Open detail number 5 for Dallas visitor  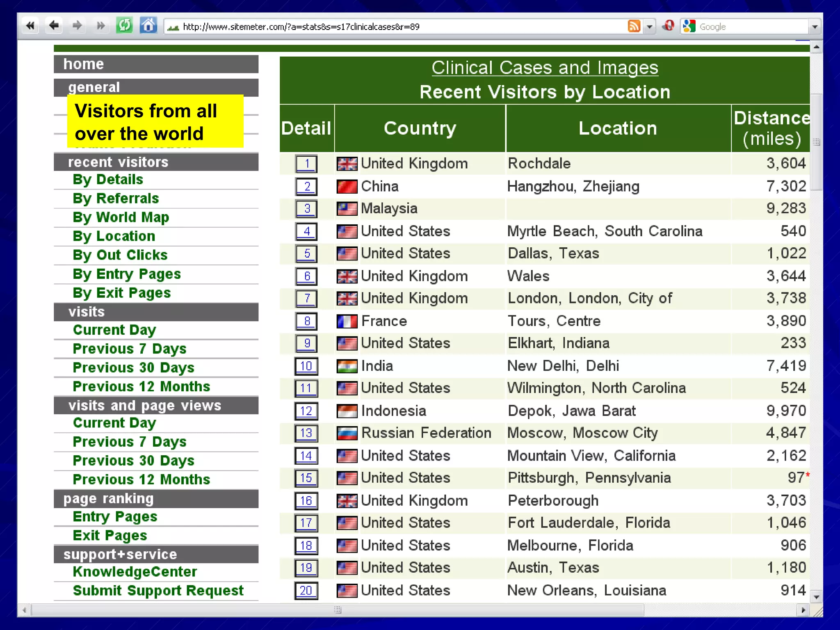tap(306, 253)
